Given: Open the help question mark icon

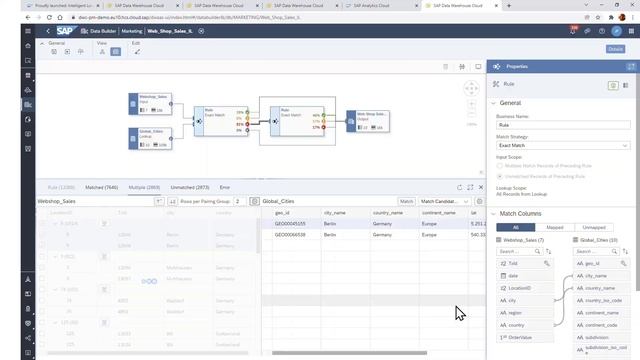Looking at the screenshot, I should (x=602, y=31).
